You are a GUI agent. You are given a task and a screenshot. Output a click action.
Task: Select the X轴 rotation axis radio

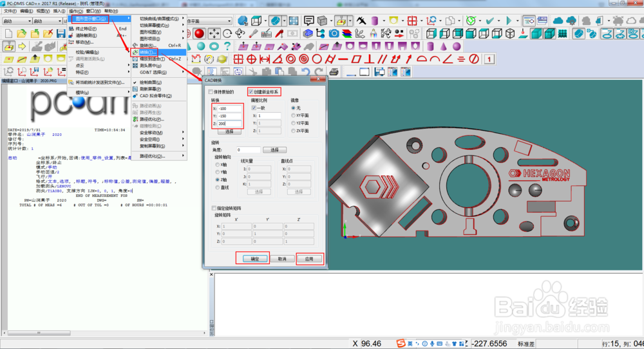218,165
